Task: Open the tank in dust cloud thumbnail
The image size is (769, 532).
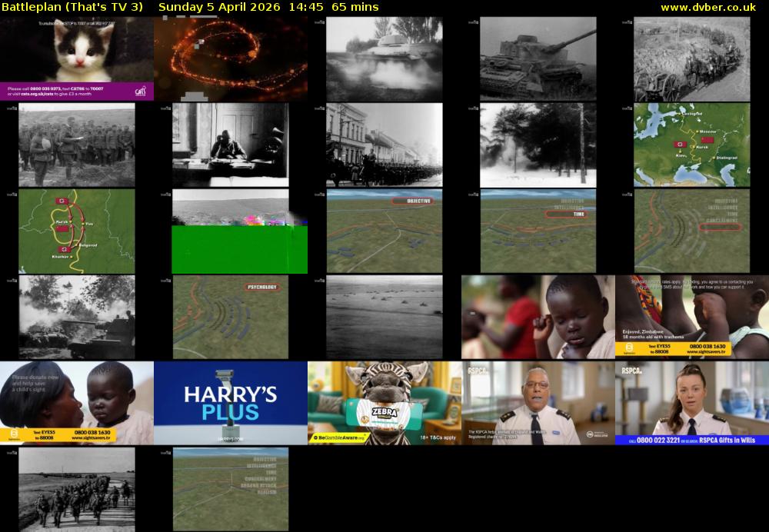Action: [x=384, y=59]
